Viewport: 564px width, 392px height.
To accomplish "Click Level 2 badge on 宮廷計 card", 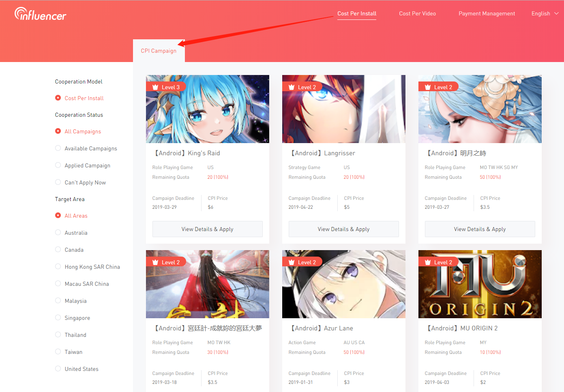I will click(x=166, y=262).
